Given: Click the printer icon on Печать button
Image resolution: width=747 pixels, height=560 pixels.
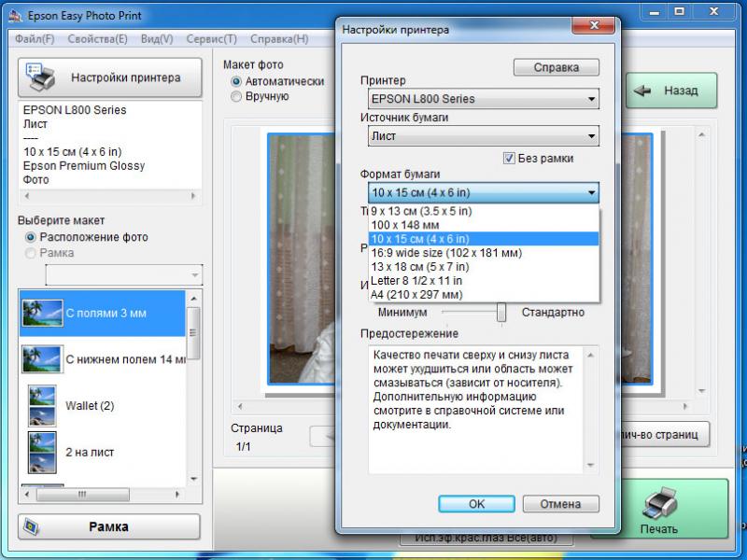Looking at the screenshot, I should click(x=659, y=504).
